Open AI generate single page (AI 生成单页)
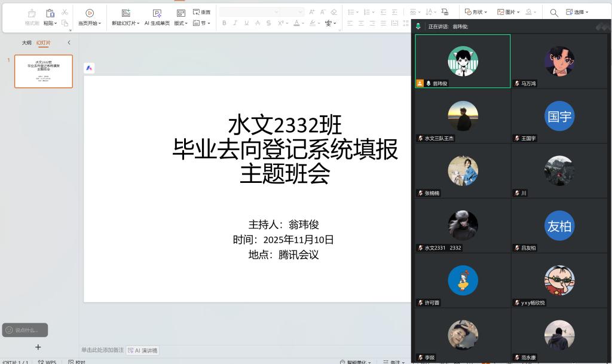The image size is (612, 364). click(157, 13)
